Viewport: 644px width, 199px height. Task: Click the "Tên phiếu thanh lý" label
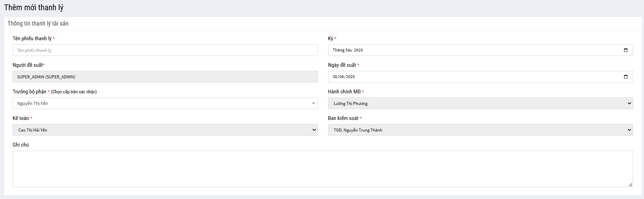point(32,39)
